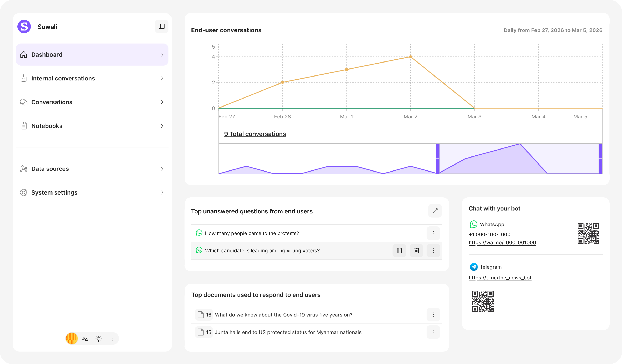Open the Telegram bot link
This screenshot has width=622, height=364.
[x=500, y=278]
